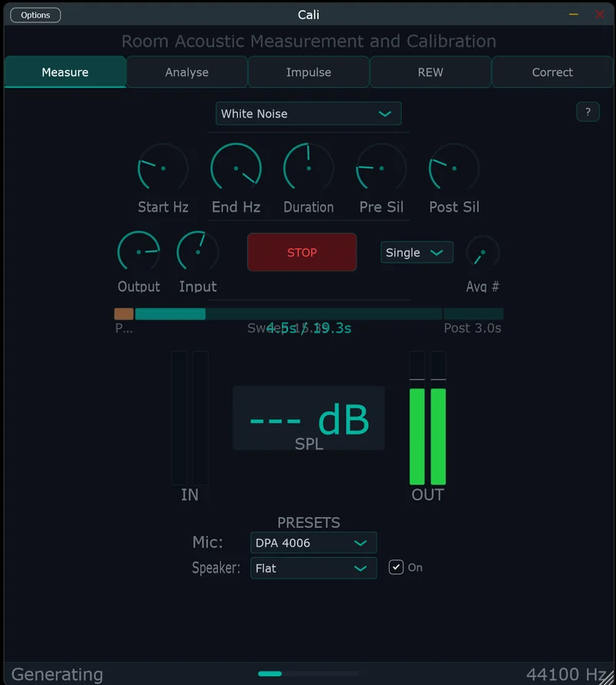The height and width of the screenshot is (685, 616).
Task: Expand the Flat speaker preset dropdown
Action: pos(313,568)
